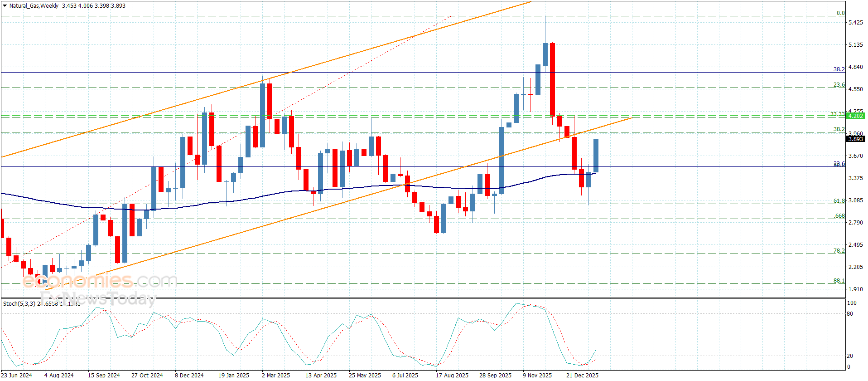Click the 33.33 Fibonacci level label
868x381 pixels.
pos(837,114)
